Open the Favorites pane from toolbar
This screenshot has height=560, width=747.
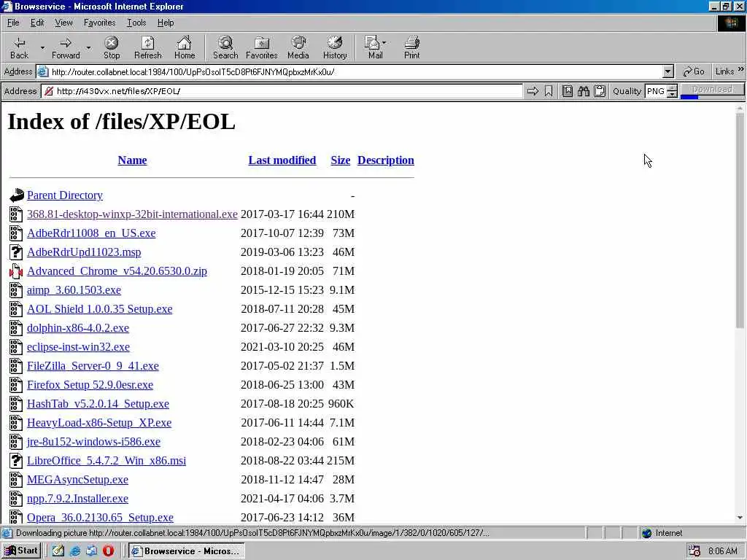tap(262, 47)
